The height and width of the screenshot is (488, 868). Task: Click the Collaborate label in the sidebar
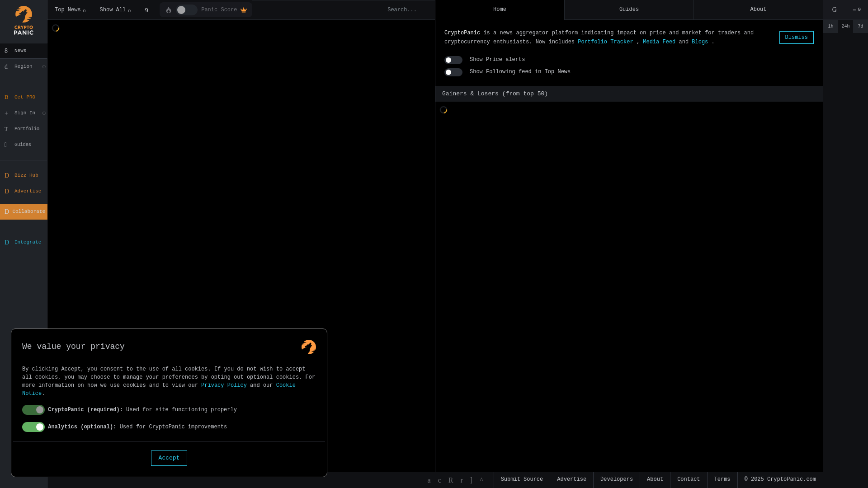(x=28, y=212)
